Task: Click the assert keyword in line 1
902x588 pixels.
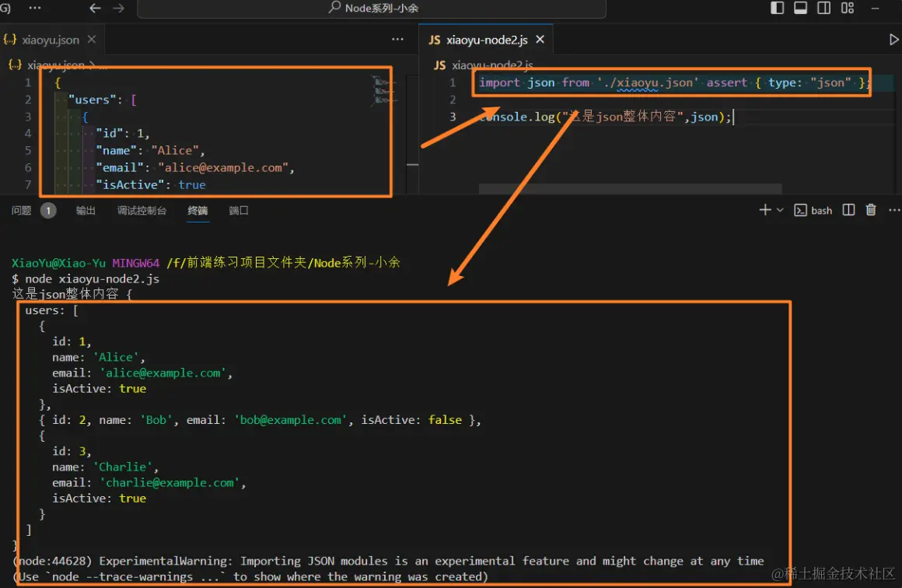Action: tap(726, 83)
